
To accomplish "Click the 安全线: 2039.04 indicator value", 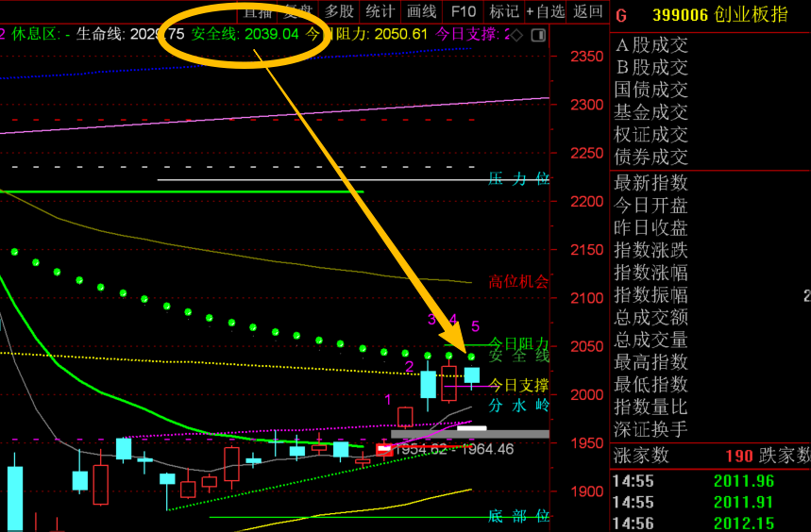I will 245,34.
